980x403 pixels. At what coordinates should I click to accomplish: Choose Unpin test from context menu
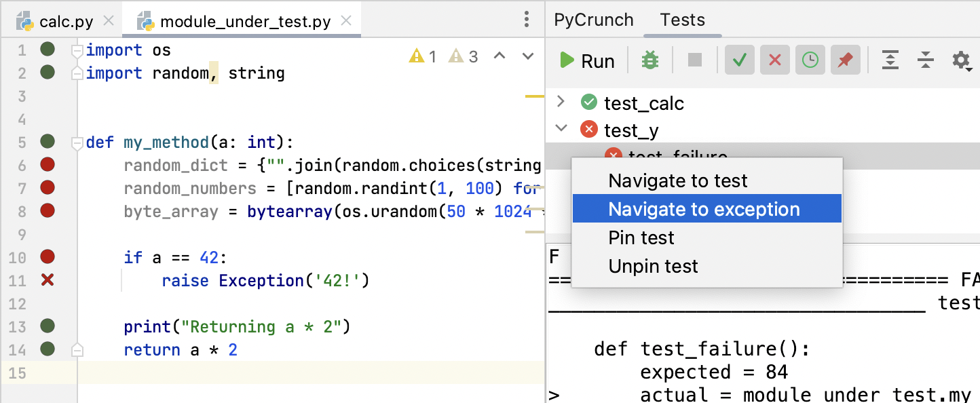(x=706, y=266)
